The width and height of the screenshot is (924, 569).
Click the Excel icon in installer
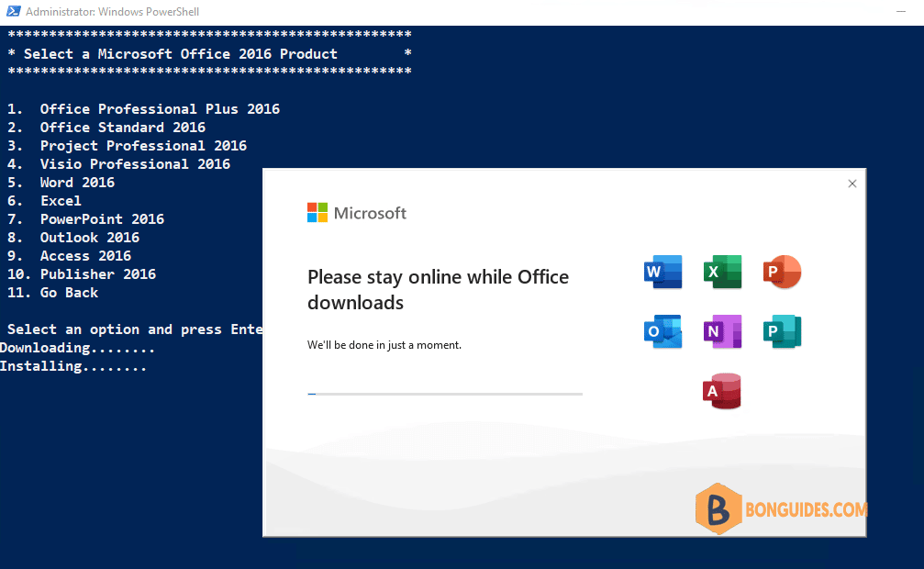point(722,272)
